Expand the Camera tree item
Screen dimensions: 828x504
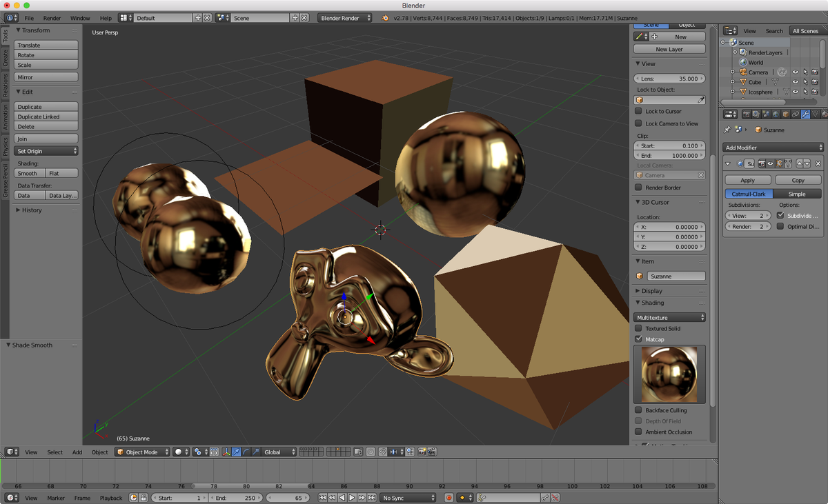coord(733,72)
